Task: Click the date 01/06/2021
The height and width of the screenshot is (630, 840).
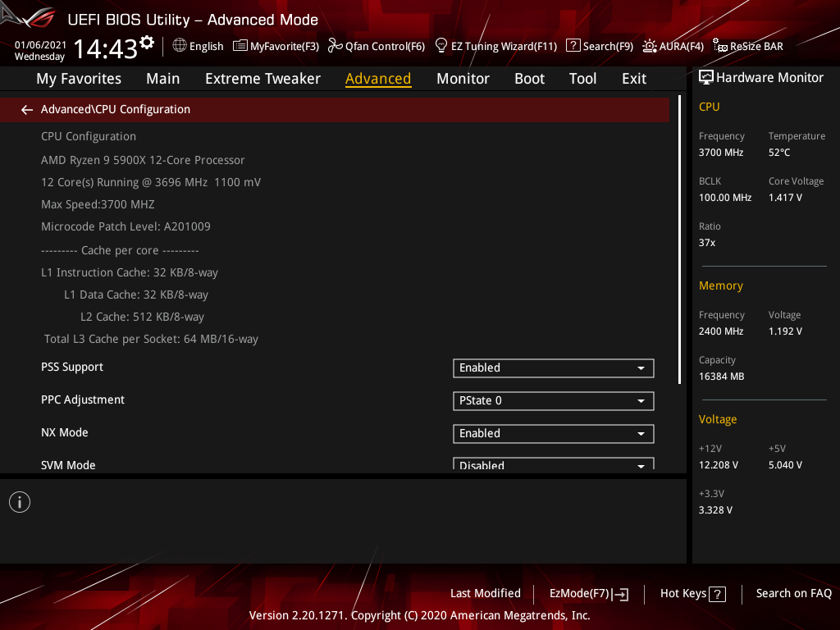Action: 40,45
